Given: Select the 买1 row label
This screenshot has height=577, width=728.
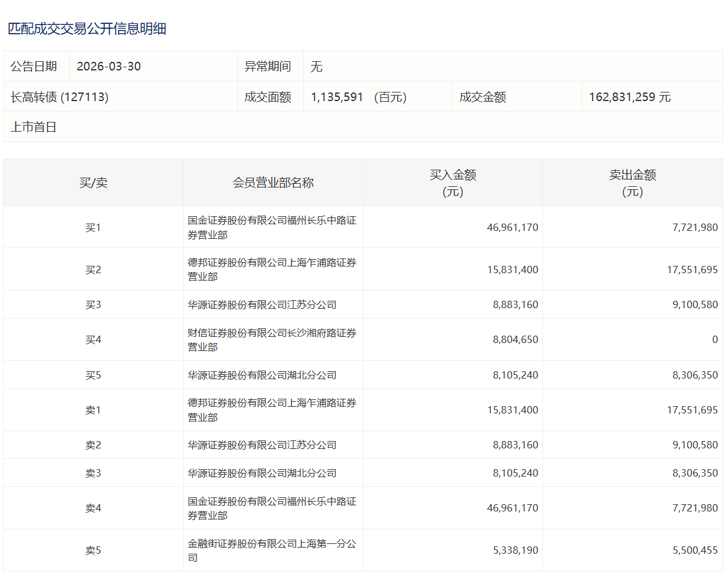Looking at the screenshot, I should (93, 227).
